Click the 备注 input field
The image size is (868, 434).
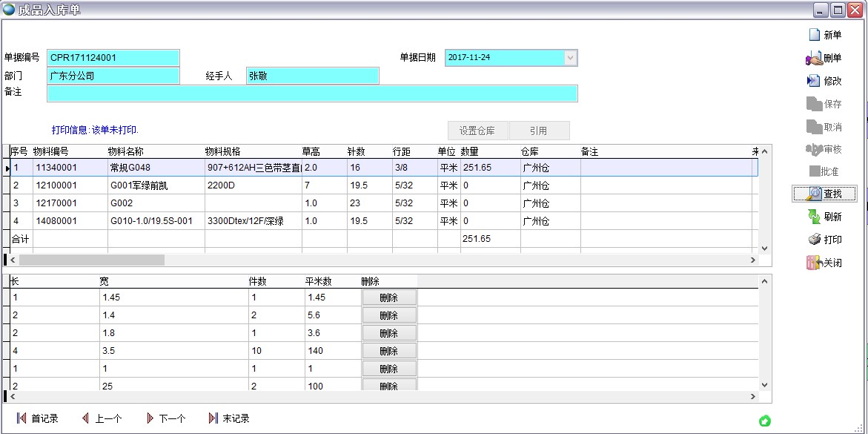click(x=311, y=93)
